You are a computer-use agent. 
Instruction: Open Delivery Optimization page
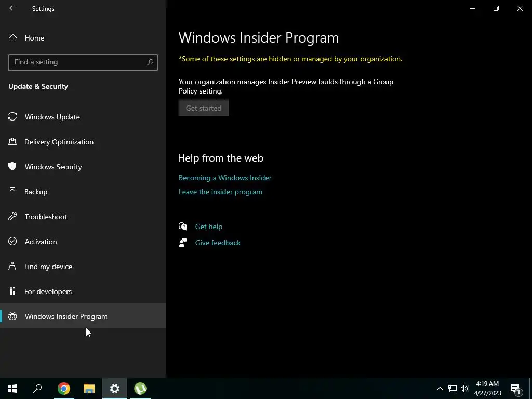tap(83, 142)
